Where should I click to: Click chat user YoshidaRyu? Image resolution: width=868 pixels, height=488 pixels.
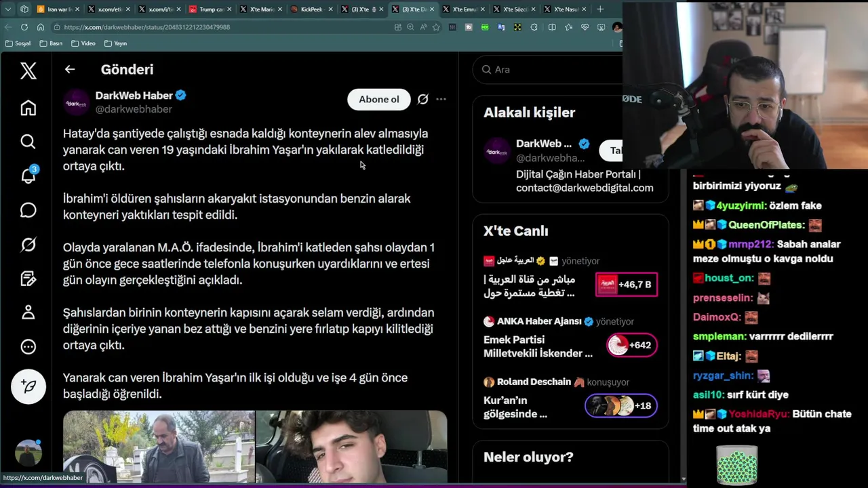tap(757, 414)
